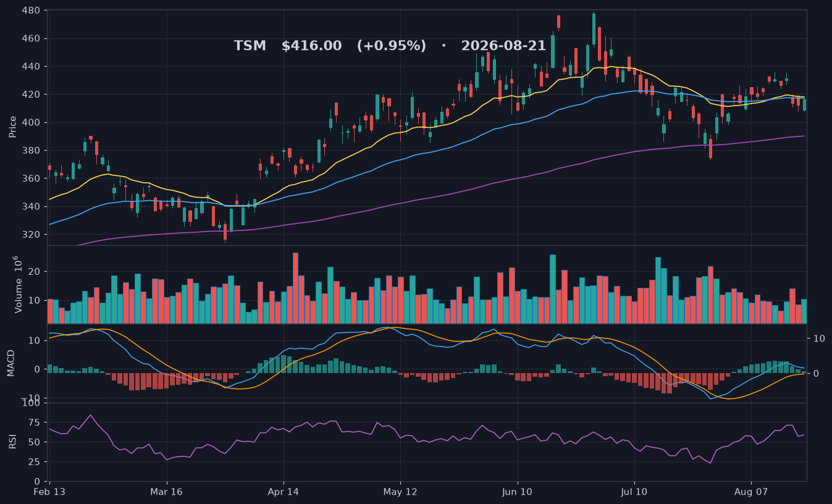Click the May 12 date label
This screenshot has width=832, height=504.
click(x=400, y=492)
